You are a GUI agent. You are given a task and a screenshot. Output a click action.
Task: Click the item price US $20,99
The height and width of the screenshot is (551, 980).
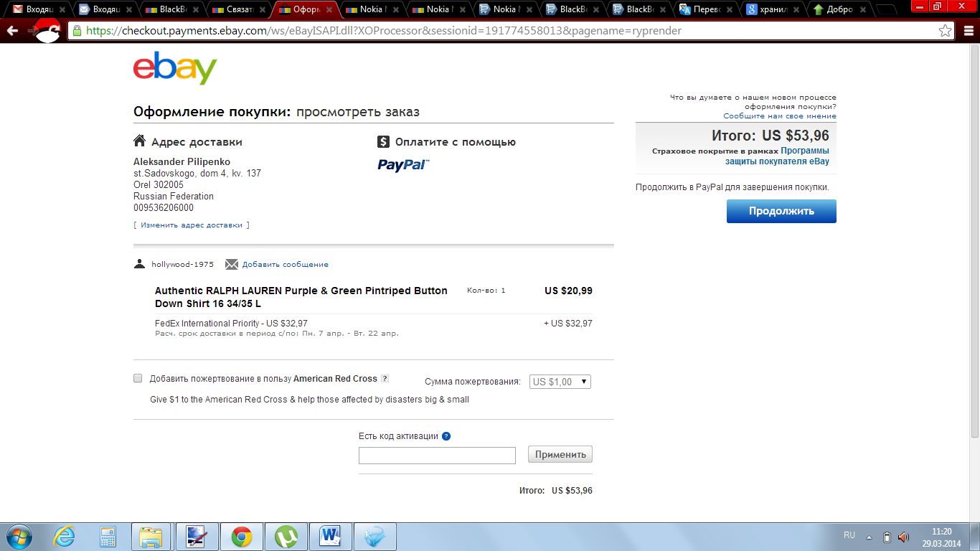pos(568,291)
